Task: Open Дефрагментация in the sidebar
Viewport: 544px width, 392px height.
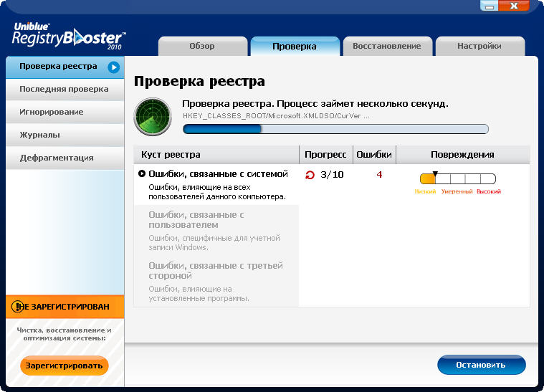Action: point(65,158)
